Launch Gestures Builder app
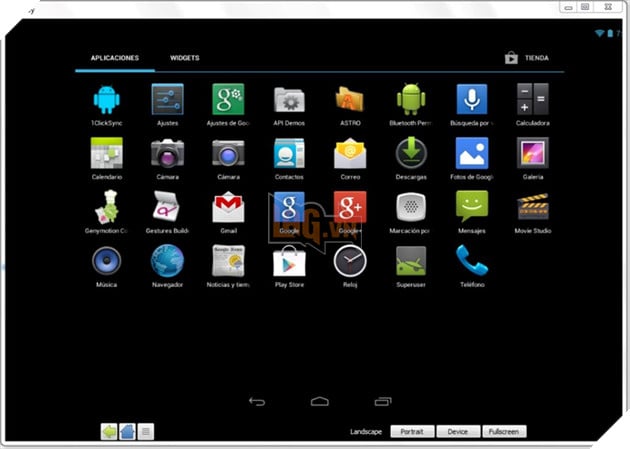The height and width of the screenshot is (449, 630). pyautogui.click(x=167, y=206)
